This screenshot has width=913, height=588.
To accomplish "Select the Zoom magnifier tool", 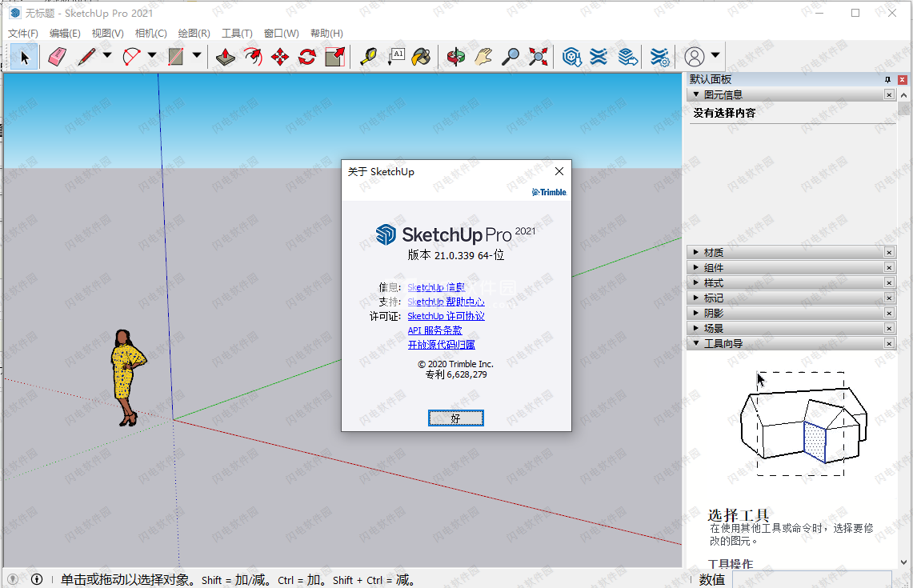I will pos(511,57).
